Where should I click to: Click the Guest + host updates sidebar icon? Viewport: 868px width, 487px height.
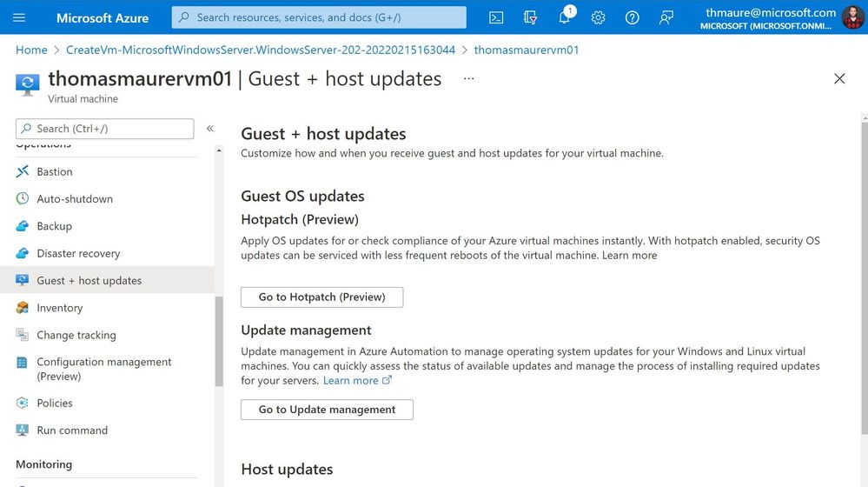click(x=22, y=280)
